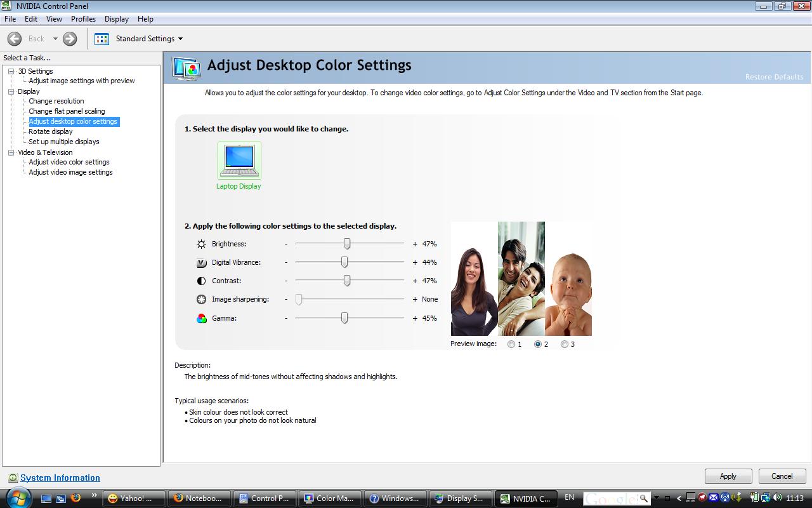Collapse the Video & Television tree node
This screenshot has width=812, height=508.
(x=11, y=152)
